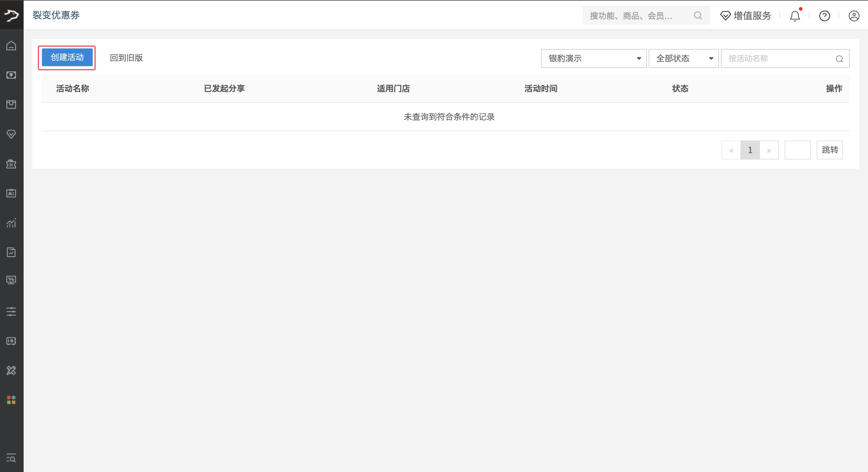Screen dimensions: 868x472
Task: Click the 活动时间 column header
Action: point(541,89)
